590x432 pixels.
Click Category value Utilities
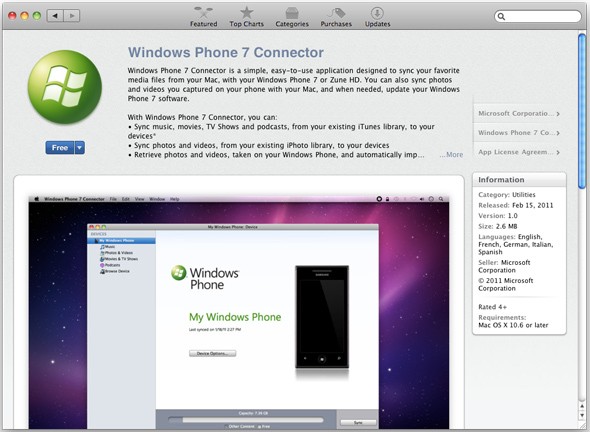tap(523, 195)
